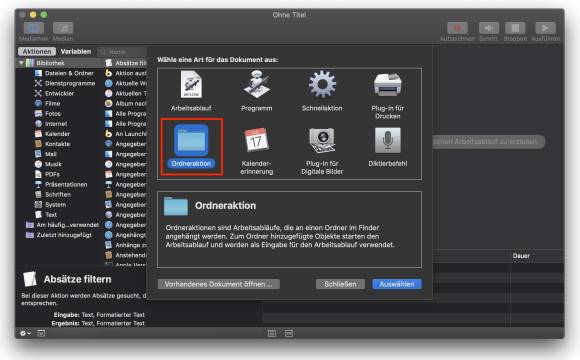
Task: Select the Schnellaktion gear icon
Action: click(322, 84)
